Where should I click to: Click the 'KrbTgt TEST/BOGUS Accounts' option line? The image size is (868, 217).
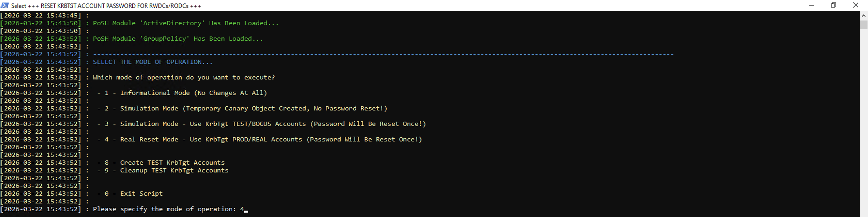coord(262,124)
